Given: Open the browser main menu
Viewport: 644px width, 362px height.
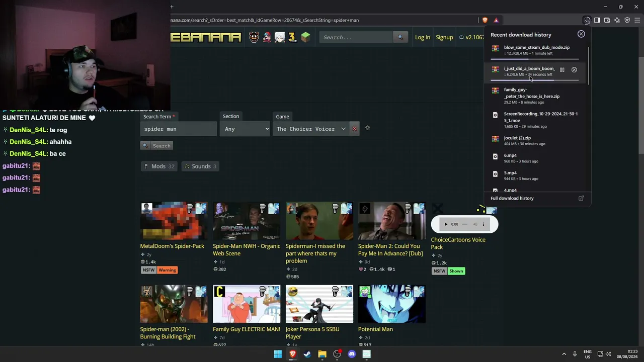Looking at the screenshot, I should (x=637, y=20).
